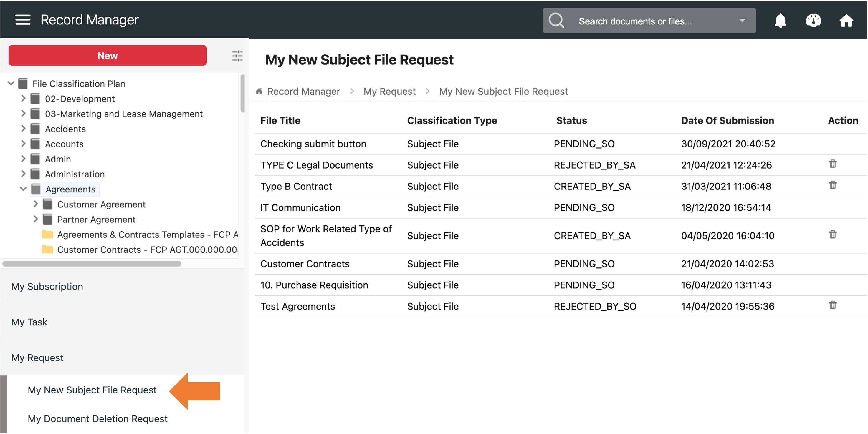Collapse the Agreements node
Screen dimensions: 868x434
point(23,189)
